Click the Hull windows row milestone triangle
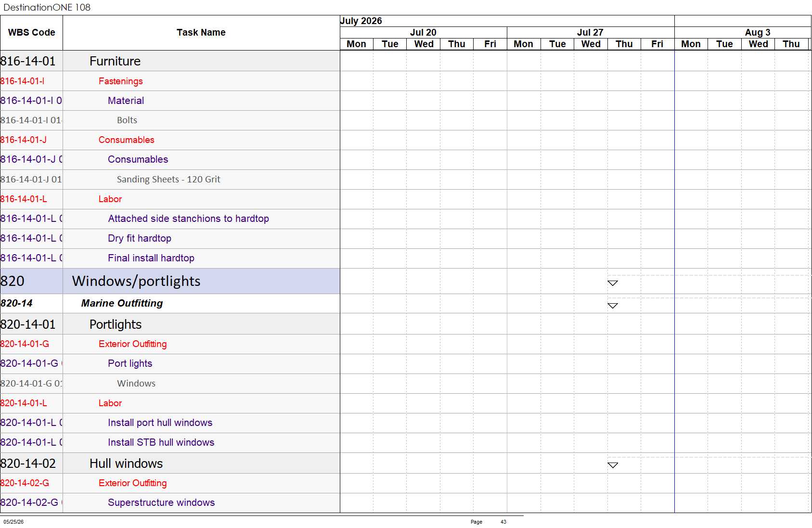 click(x=612, y=465)
